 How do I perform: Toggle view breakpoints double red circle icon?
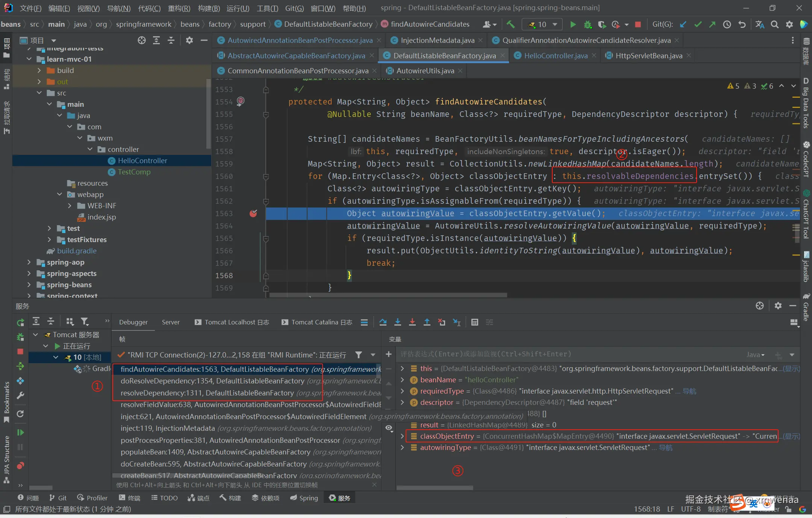[x=20, y=466]
